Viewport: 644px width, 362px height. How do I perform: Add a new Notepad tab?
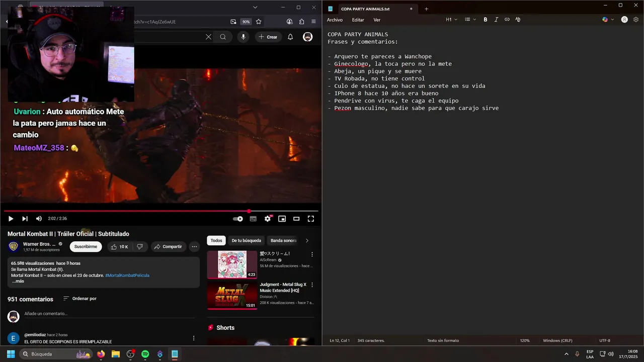point(426,9)
